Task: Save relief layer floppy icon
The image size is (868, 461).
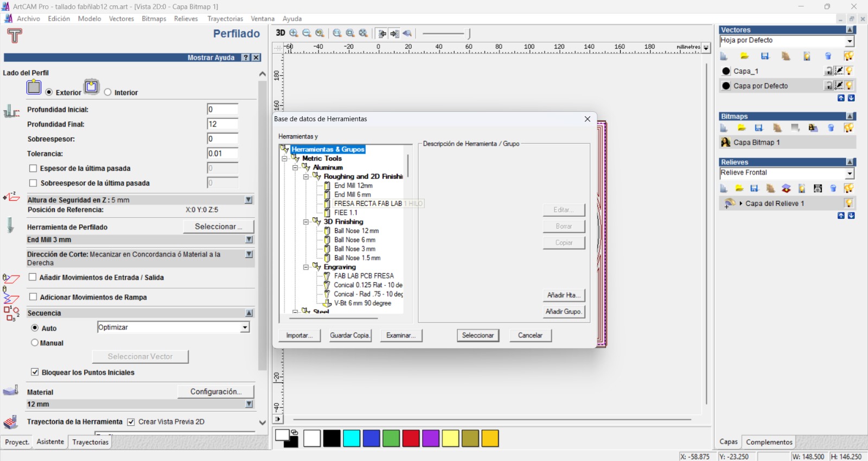Action: tap(755, 188)
